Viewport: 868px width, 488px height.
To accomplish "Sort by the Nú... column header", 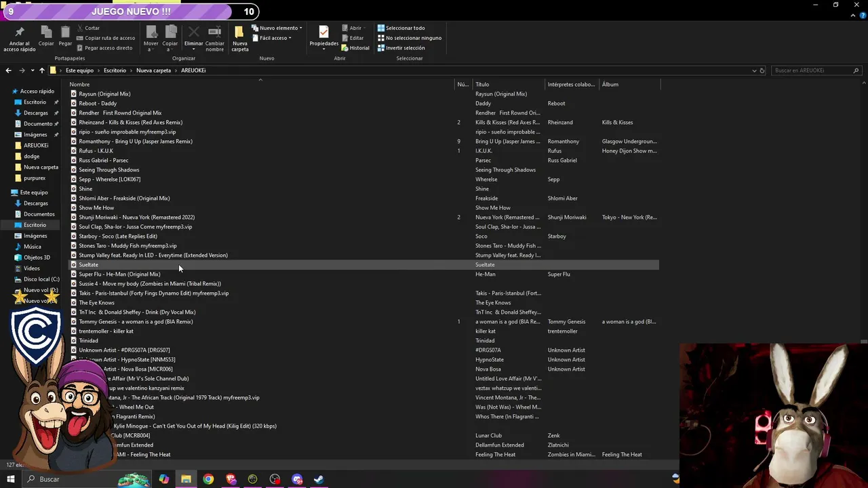I will (x=464, y=84).
